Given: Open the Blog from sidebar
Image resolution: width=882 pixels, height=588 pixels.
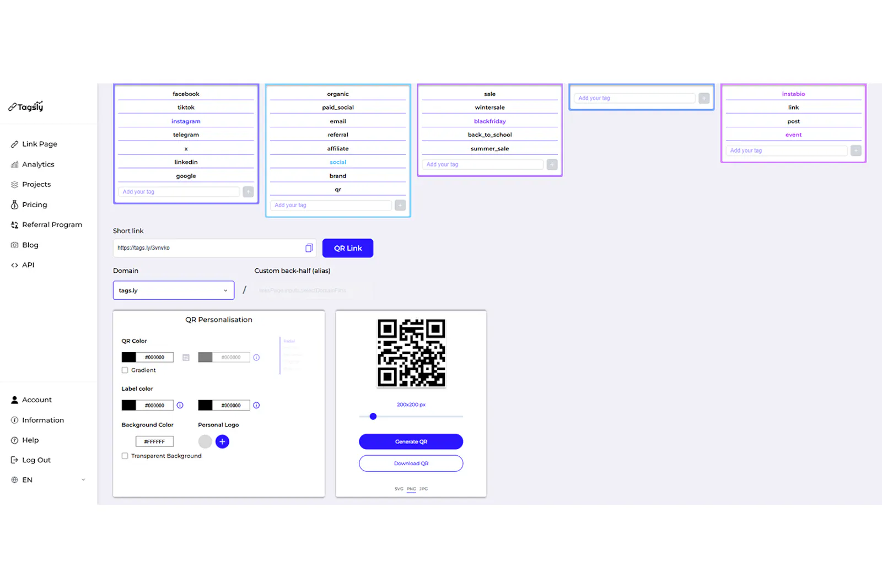Looking at the screenshot, I should point(25,245).
